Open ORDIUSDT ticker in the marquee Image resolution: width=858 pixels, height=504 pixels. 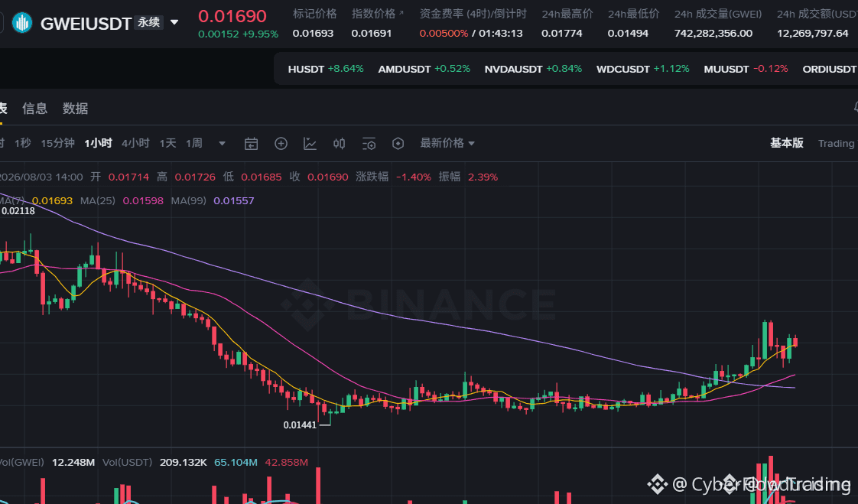830,69
